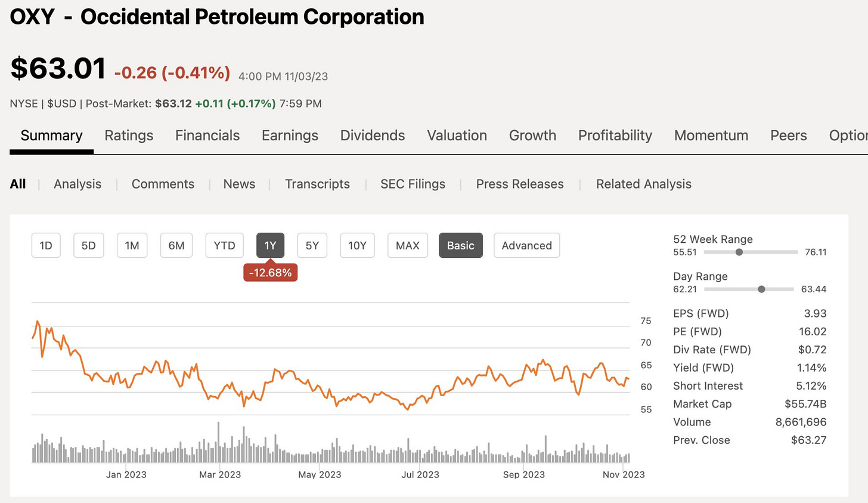Click the EPS (FWD) value 3.93

point(815,313)
